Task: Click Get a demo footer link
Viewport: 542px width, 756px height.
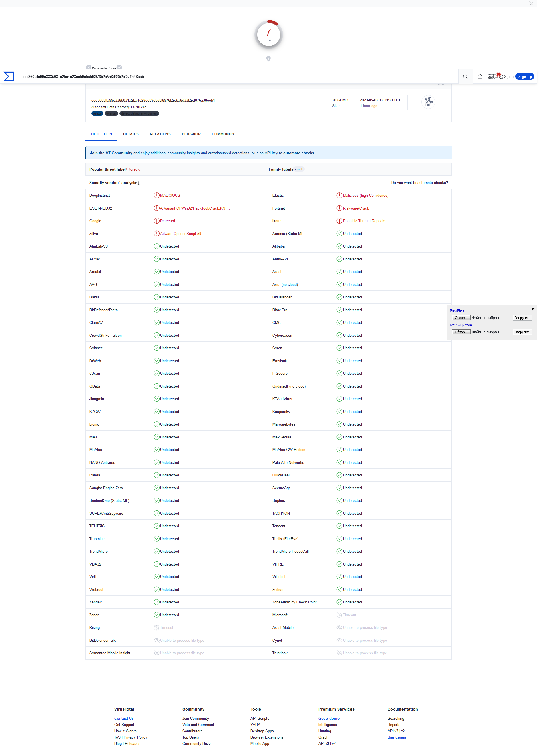Action: pos(329,718)
